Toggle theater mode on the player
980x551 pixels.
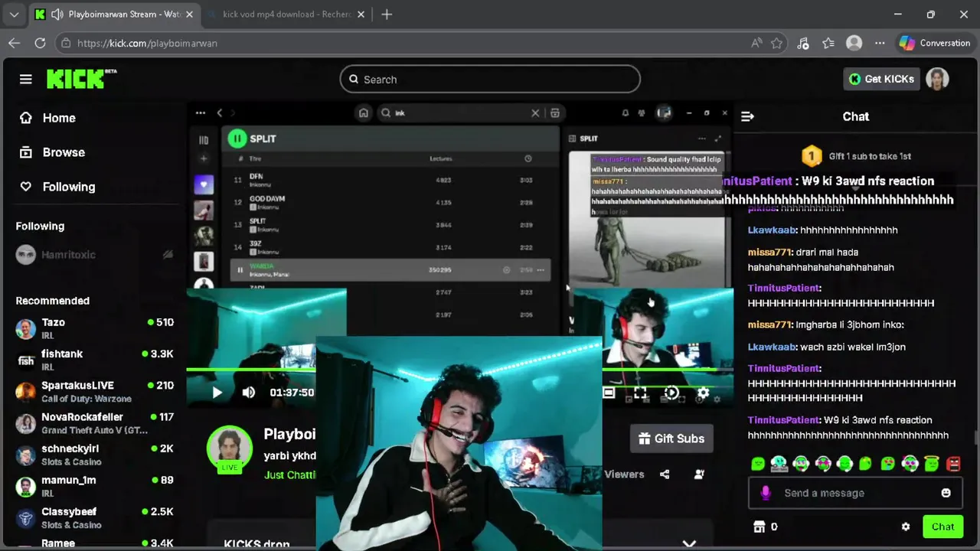pos(609,393)
